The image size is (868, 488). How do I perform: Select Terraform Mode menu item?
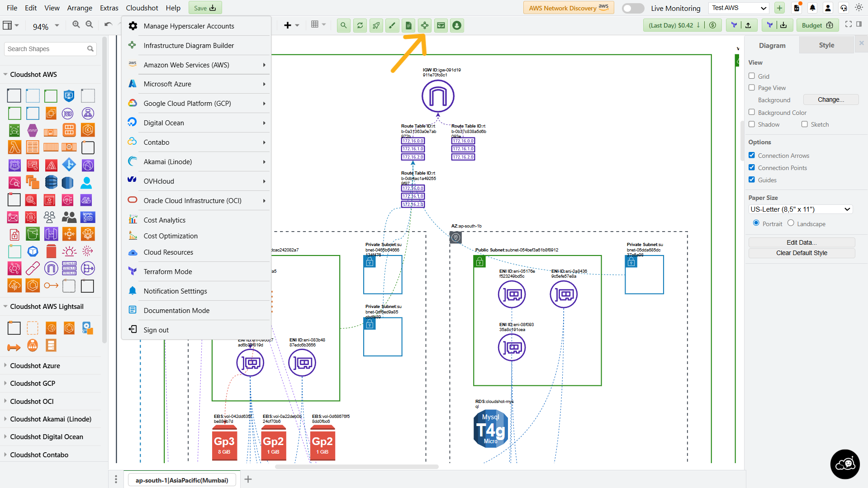pos(196,272)
